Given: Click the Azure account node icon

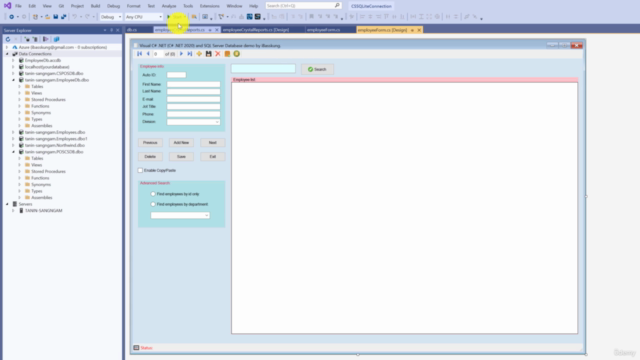Looking at the screenshot, I should coord(15,47).
